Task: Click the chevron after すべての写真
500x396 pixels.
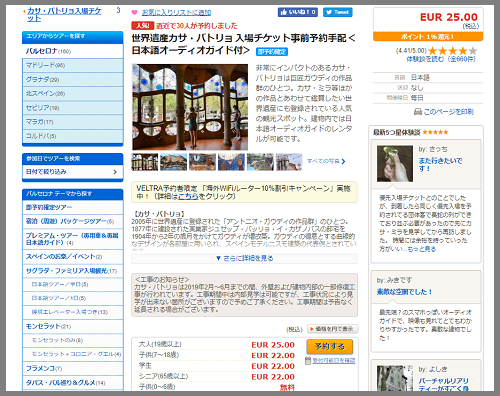Action: point(343,161)
